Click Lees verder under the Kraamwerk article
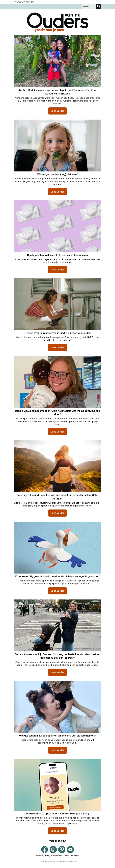 (57, 591)
